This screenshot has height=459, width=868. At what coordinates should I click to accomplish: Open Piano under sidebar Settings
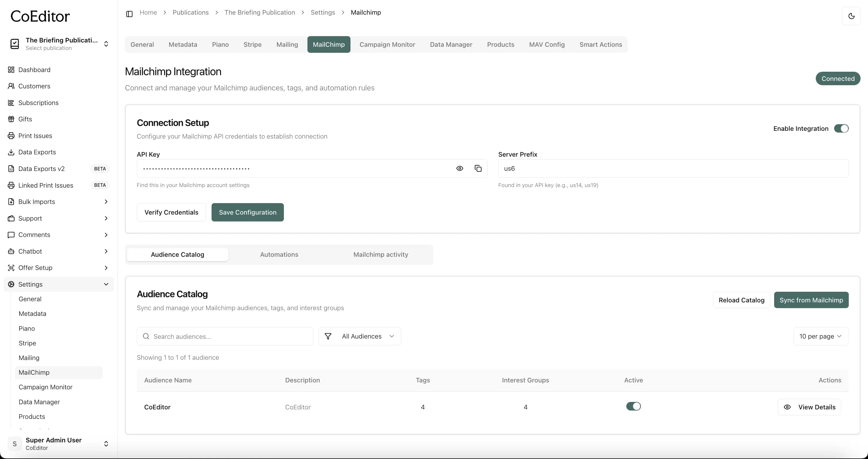[27, 329]
